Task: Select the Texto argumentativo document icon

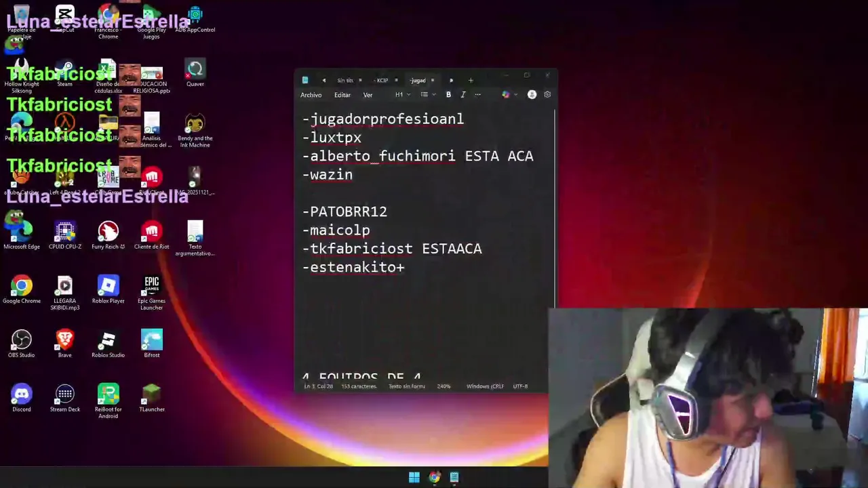Action: pyautogui.click(x=195, y=239)
